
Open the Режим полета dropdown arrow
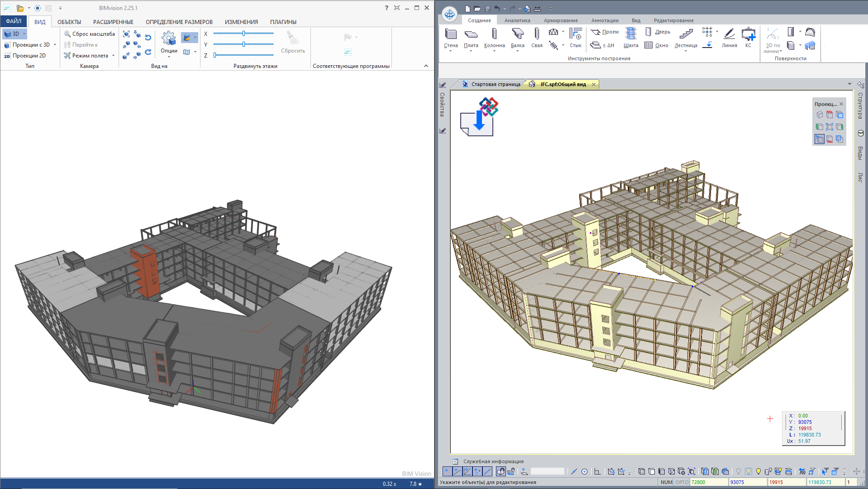(x=113, y=56)
